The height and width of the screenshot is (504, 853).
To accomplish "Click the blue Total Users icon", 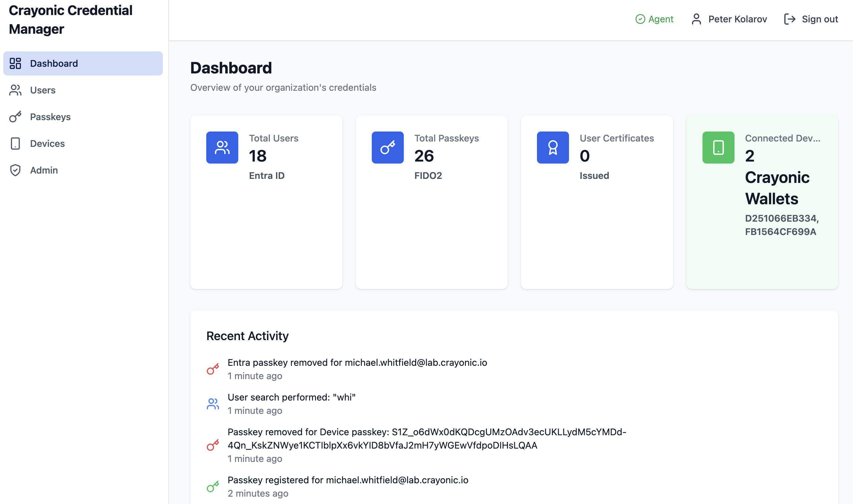I will click(x=222, y=148).
